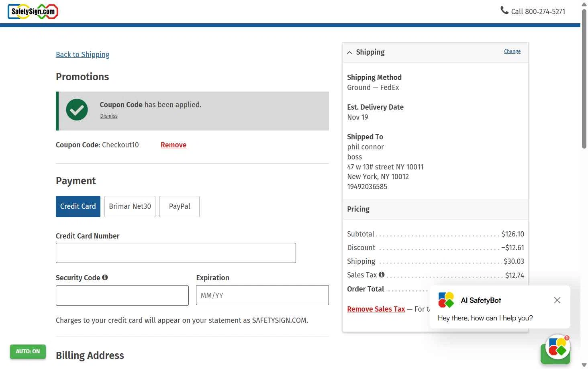Click Change link in Shipping panel
This screenshot has width=588, height=369.
512,51
